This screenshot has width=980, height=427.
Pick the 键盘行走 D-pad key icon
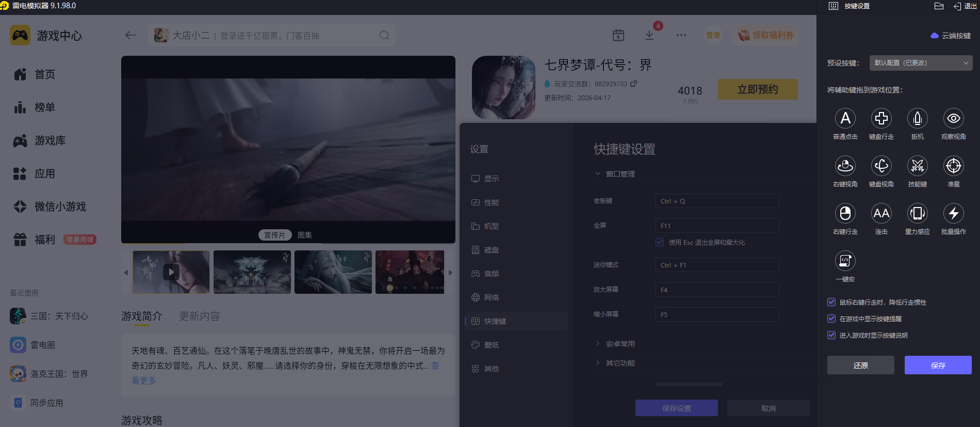[881, 118]
